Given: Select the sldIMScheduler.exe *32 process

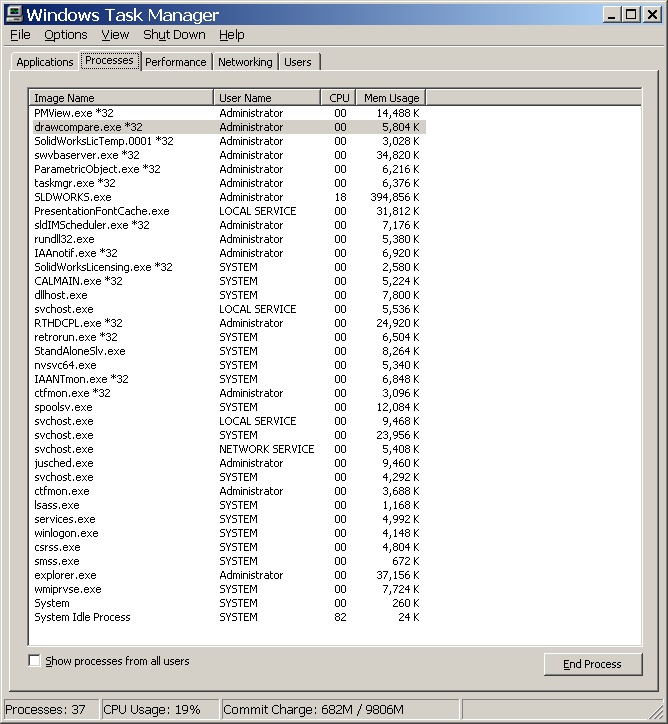Looking at the screenshot, I should (x=229, y=225).
